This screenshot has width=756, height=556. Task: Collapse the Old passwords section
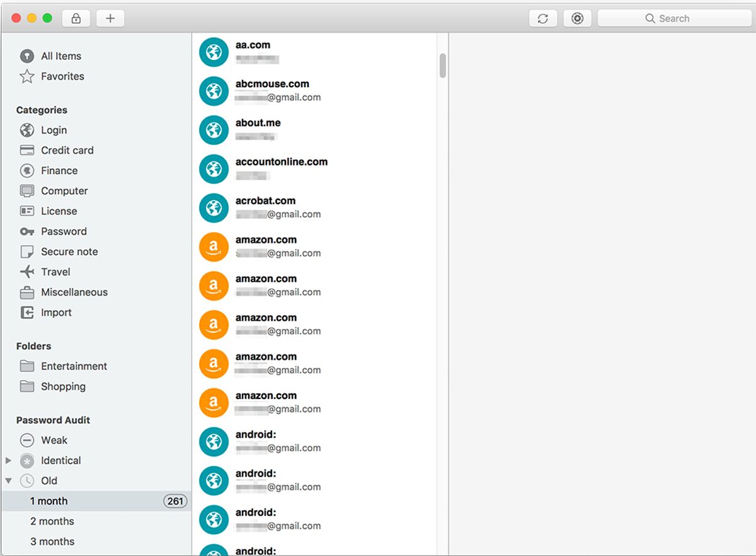tap(9, 480)
